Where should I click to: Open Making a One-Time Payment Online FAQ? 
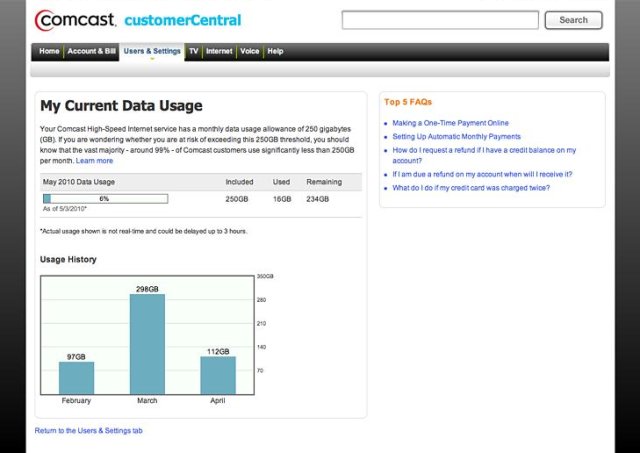[x=450, y=123]
